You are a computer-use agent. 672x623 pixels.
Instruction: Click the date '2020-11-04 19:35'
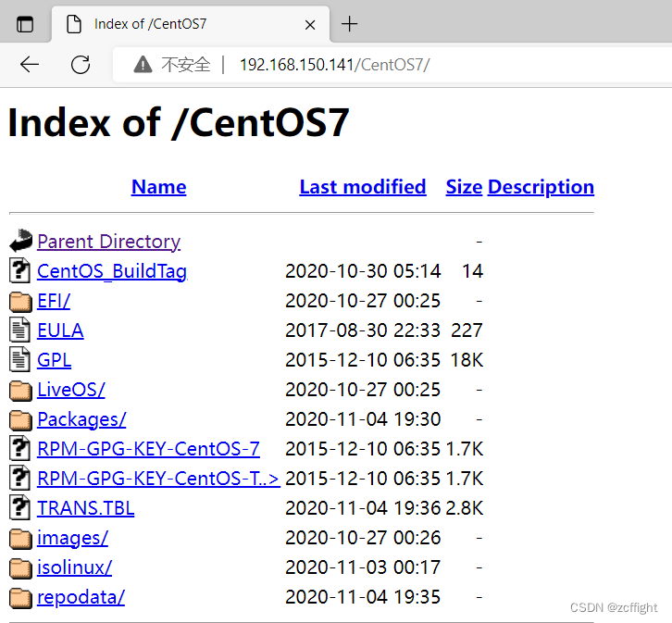(x=363, y=597)
